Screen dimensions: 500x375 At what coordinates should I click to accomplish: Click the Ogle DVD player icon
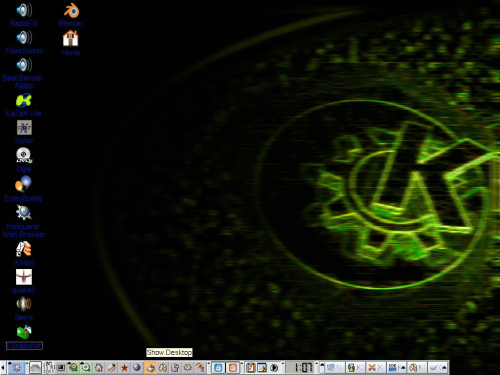24,160
